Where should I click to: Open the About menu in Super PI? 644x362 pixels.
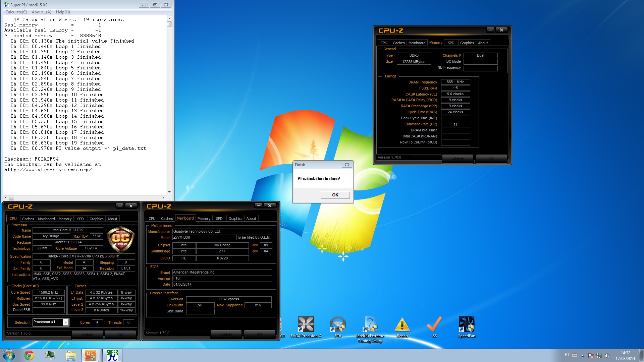click(x=41, y=12)
